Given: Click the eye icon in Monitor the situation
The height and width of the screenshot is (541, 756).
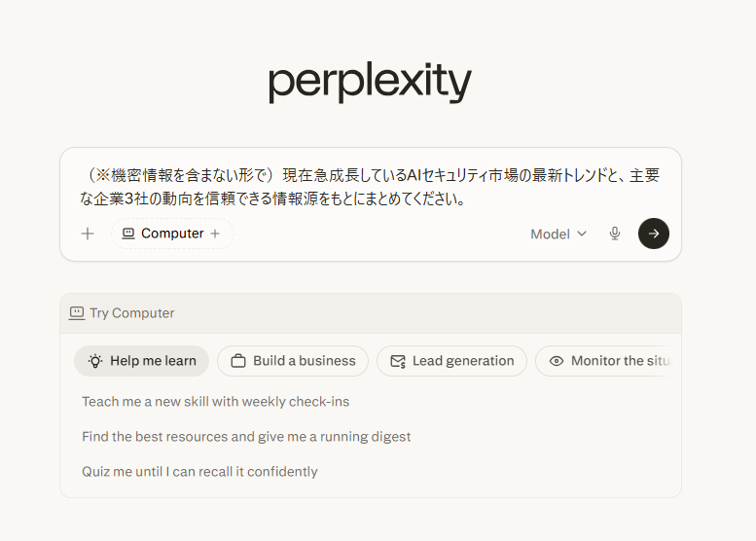Looking at the screenshot, I should (556, 361).
